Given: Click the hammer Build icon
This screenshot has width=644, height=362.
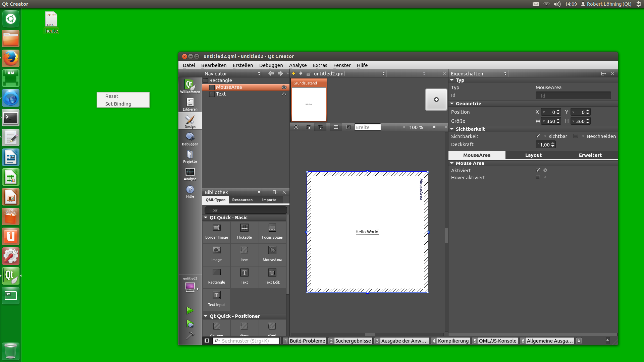Looking at the screenshot, I should 190,335.
